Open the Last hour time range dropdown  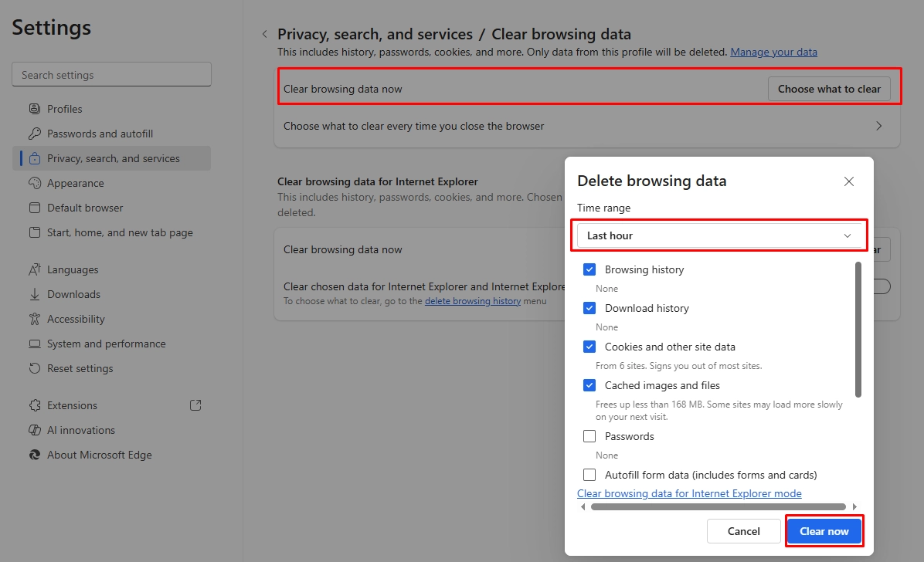(x=718, y=235)
